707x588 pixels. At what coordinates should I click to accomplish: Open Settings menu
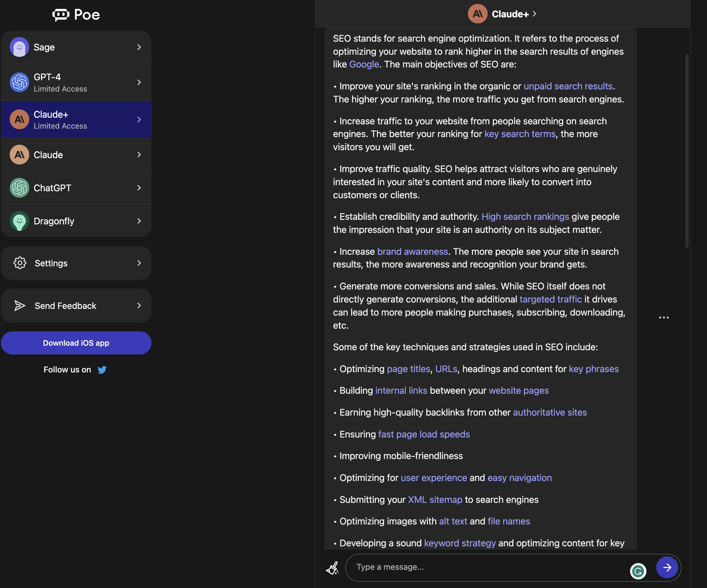click(x=76, y=262)
